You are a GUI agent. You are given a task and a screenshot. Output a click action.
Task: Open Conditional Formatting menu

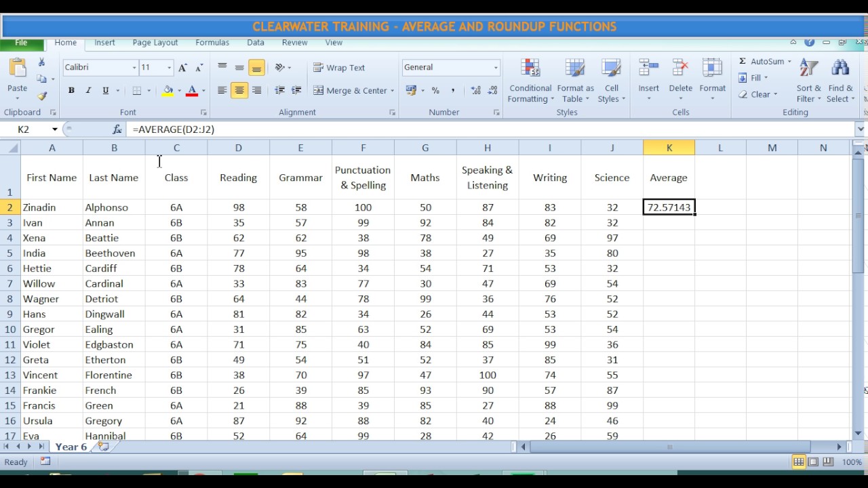(530, 81)
